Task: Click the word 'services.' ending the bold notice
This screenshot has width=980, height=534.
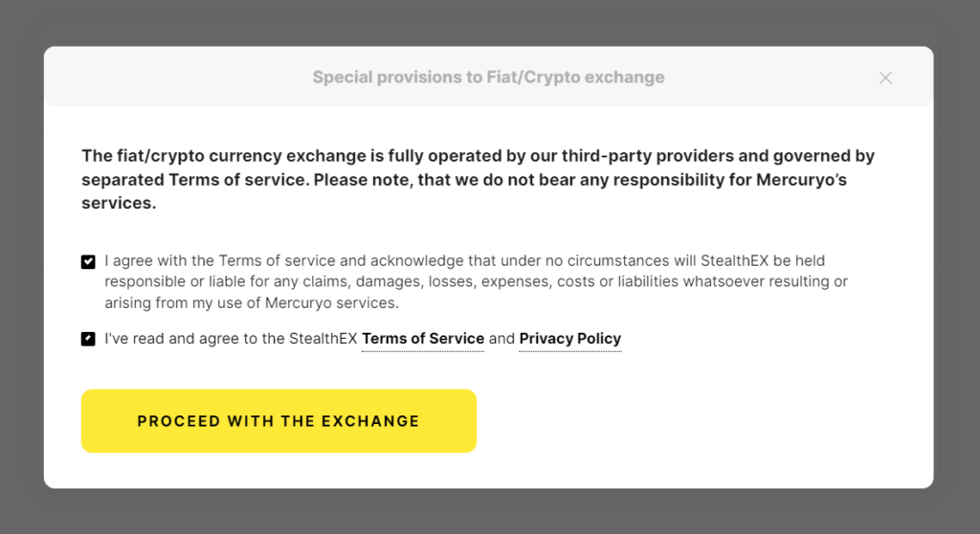Action: (119, 203)
